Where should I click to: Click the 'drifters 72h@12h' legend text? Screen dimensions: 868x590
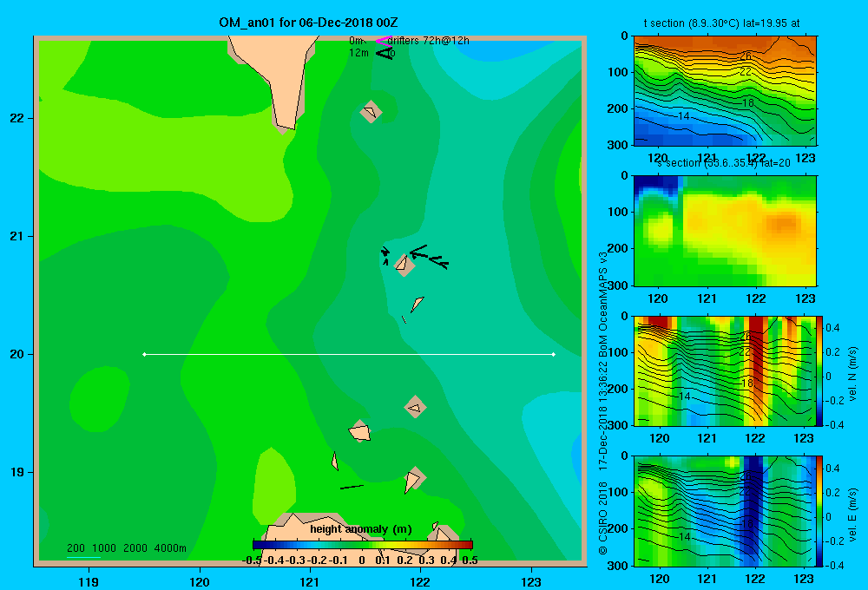pyautogui.click(x=429, y=41)
